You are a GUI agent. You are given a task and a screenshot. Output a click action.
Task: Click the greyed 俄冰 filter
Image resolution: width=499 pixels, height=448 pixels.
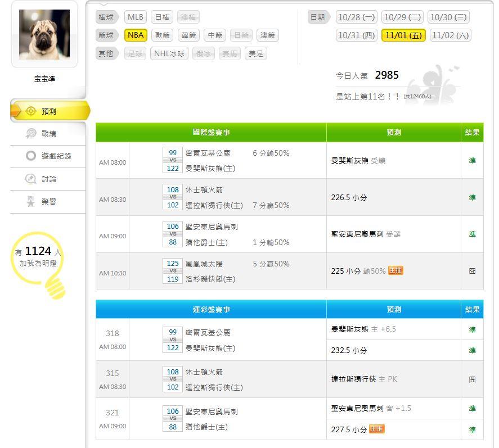[x=204, y=53]
